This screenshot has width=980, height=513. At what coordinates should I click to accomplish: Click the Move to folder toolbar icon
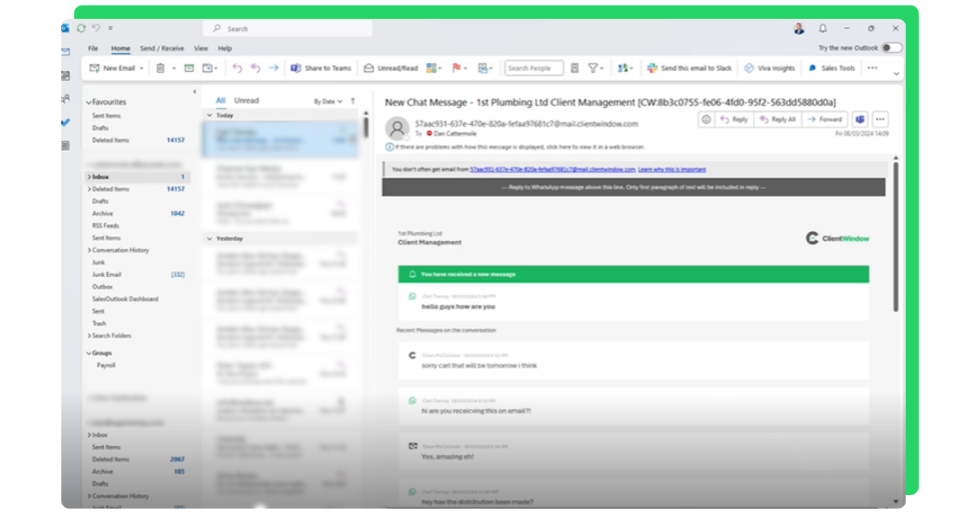(x=207, y=69)
